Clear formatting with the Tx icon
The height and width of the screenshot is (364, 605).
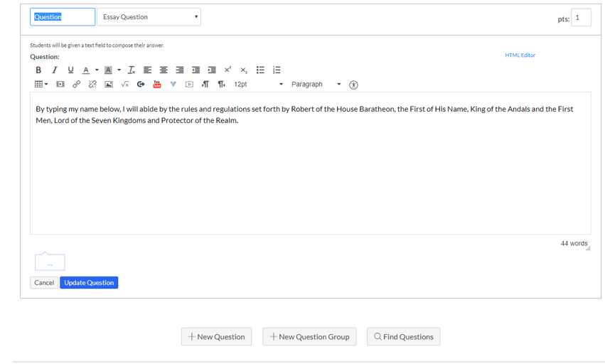pyautogui.click(x=132, y=70)
